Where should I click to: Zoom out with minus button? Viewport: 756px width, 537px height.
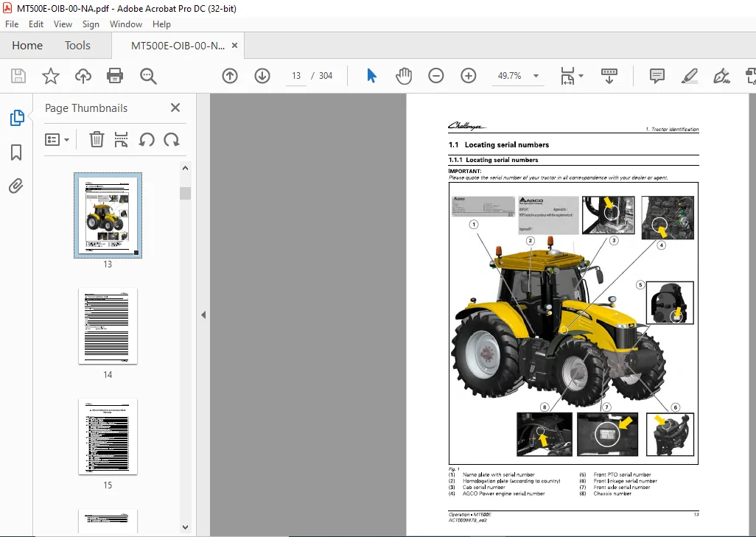coord(436,76)
